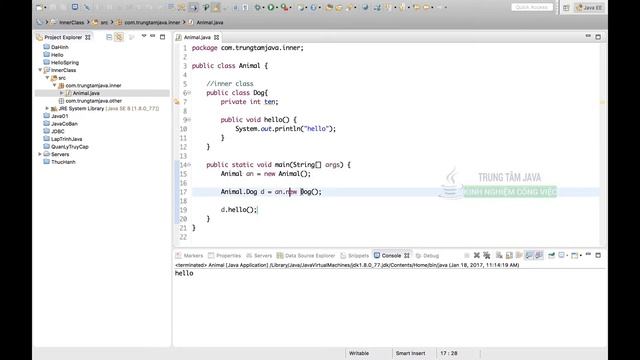640x360 pixels.
Task: Open the Project Explorer view menu arrow
Action: [144, 36]
